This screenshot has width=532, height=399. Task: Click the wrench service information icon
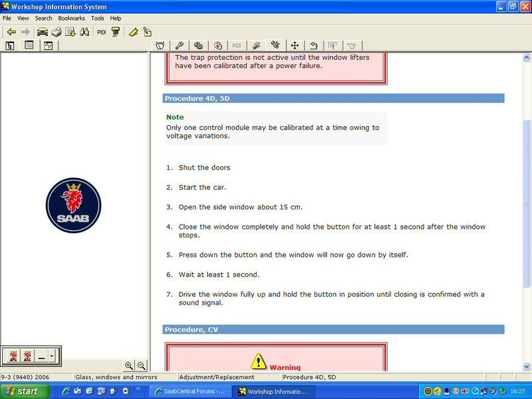(x=180, y=45)
